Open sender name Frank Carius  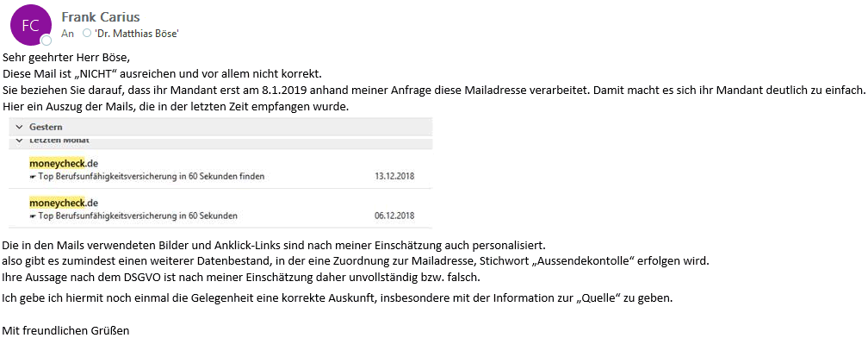pyautogui.click(x=101, y=17)
